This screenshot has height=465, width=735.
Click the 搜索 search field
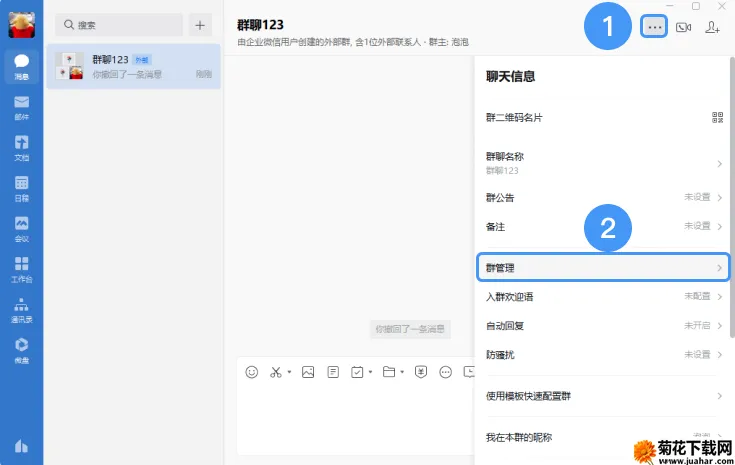coord(119,25)
